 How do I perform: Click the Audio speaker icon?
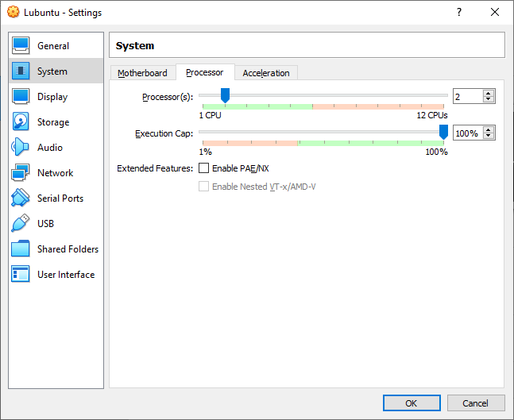click(21, 148)
